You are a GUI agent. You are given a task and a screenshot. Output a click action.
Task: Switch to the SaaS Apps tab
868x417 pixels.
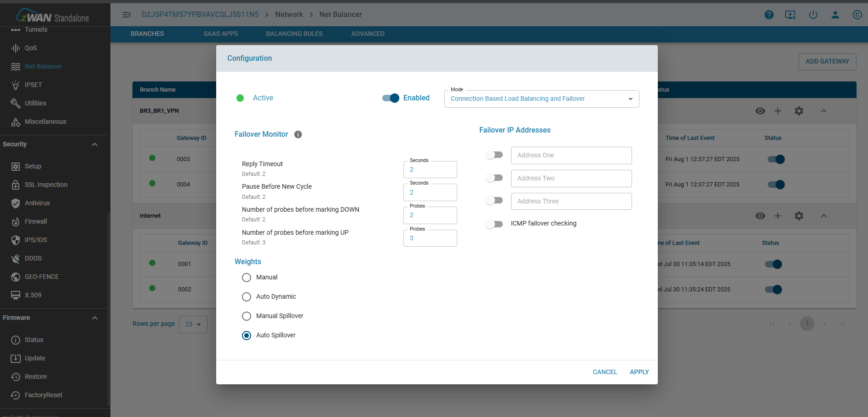pyautogui.click(x=220, y=34)
